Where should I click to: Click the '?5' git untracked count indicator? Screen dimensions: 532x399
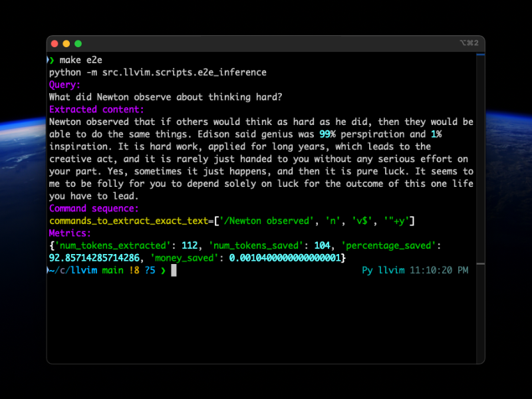(x=150, y=271)
